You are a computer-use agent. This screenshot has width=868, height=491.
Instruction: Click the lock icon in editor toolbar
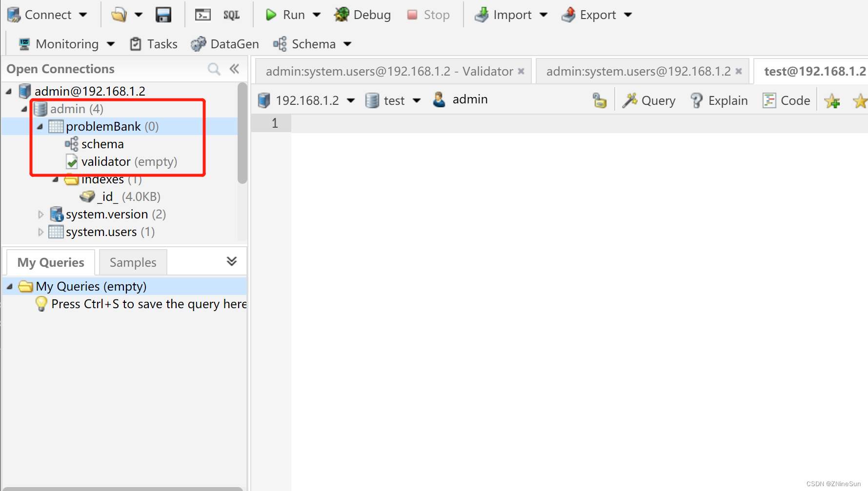coord(600,100)
